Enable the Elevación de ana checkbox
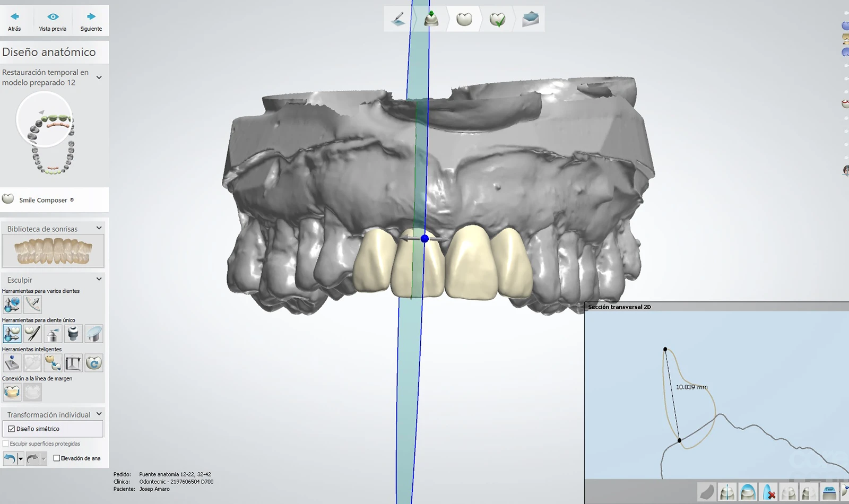Viewport: 849px width, 504px height. tap(57, 458)
